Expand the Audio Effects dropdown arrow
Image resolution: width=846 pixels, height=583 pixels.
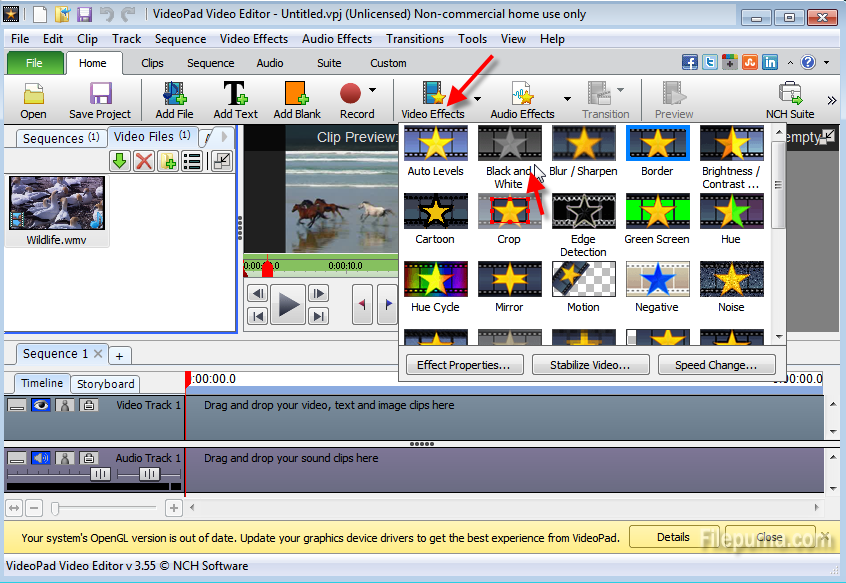click(x=567, y=98)
